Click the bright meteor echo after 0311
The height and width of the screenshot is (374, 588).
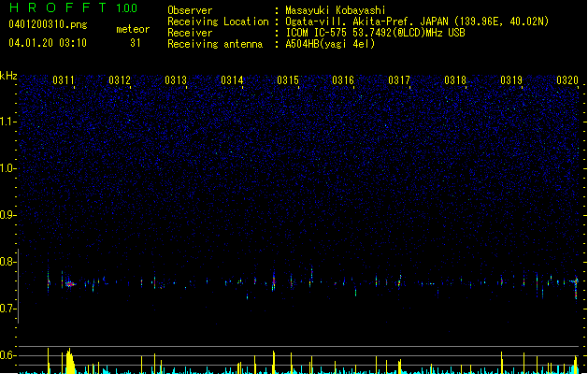(x=70, y=284)
